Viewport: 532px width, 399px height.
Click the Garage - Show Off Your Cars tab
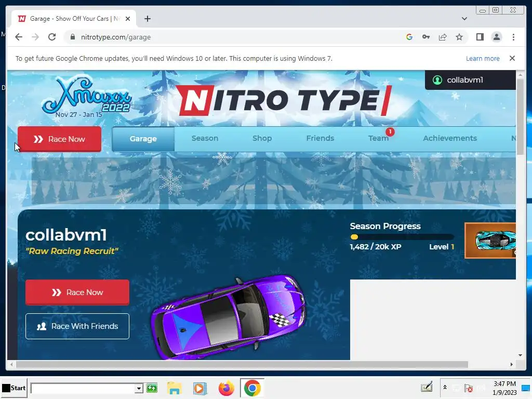click(x=74, y=19)
